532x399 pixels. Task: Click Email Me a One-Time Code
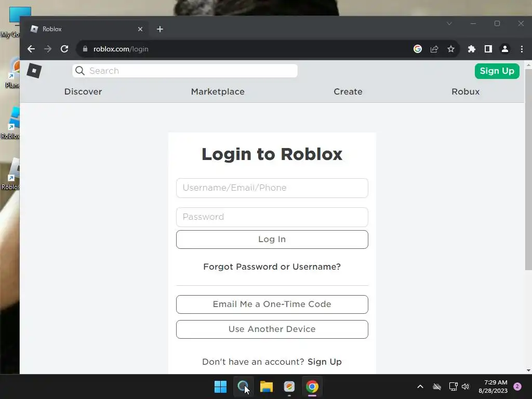point(272,304)
